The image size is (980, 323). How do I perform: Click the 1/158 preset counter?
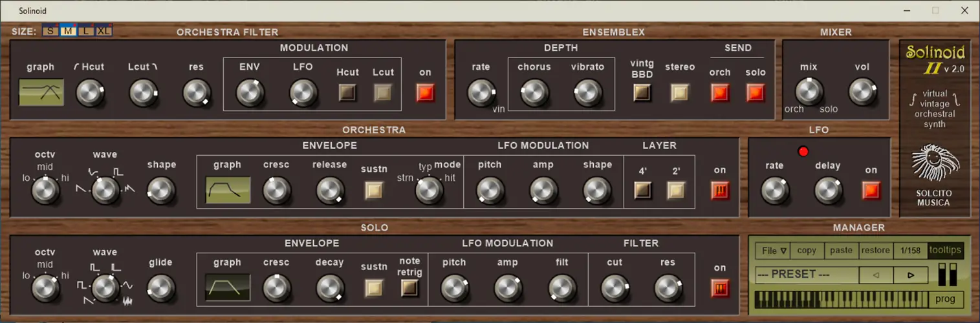pyautogui.click(x=909, y=251)
